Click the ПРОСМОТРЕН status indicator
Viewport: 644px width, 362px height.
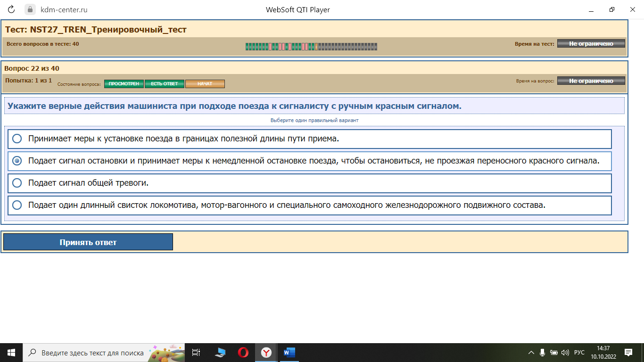point(124,84)
